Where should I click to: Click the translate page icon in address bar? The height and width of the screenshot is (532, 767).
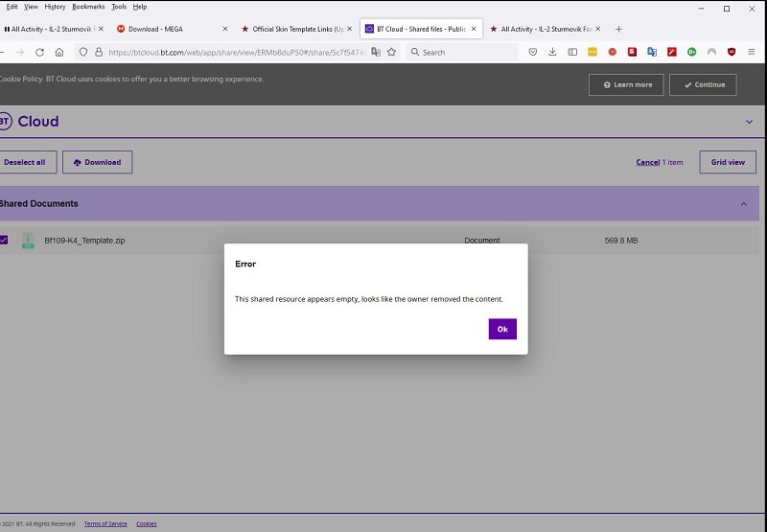coord(376,52)
